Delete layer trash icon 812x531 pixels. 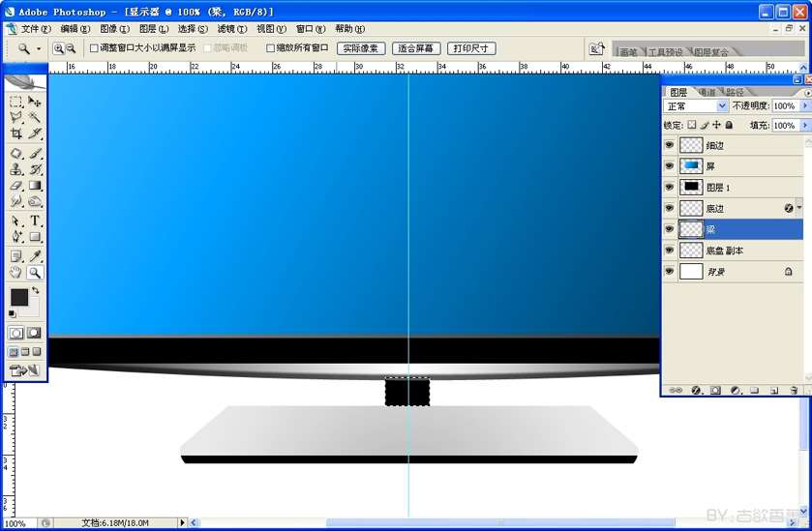[x=794, y=390]
